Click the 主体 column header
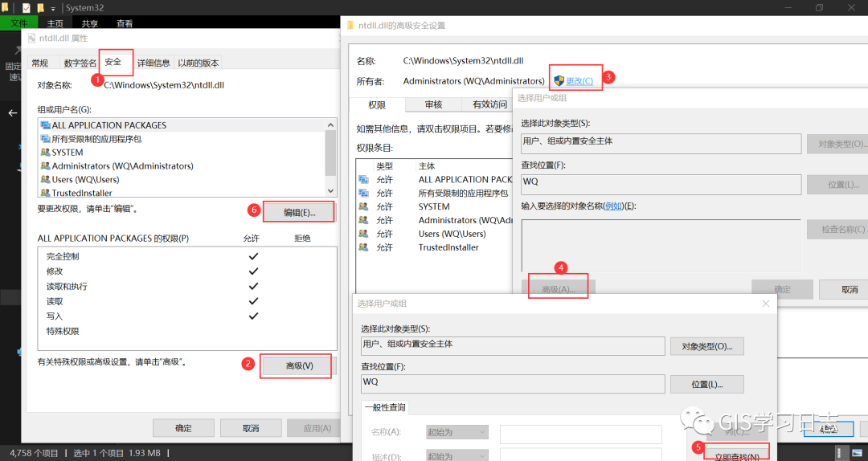The image size is (868, 461). click(x=427, y=166)
